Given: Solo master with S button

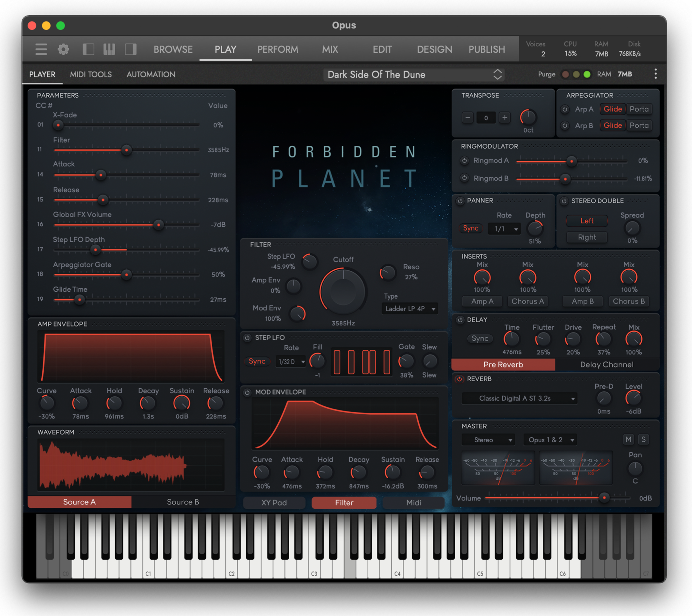Looking at the screenshot, I should coord(643,440).
